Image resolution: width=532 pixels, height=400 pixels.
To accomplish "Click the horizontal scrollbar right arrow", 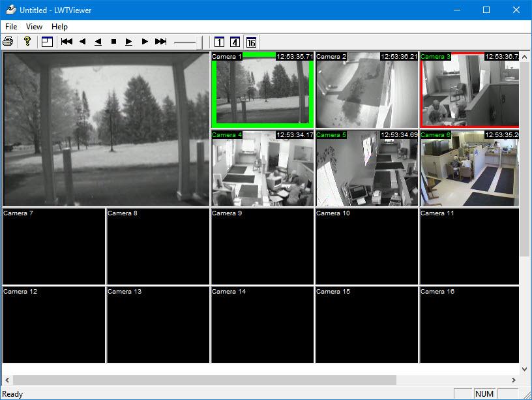I will tap(514, 380).
